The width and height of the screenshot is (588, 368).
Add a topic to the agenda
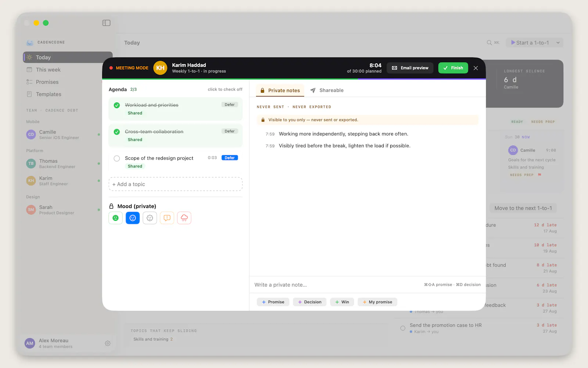[x=176, y=184]
